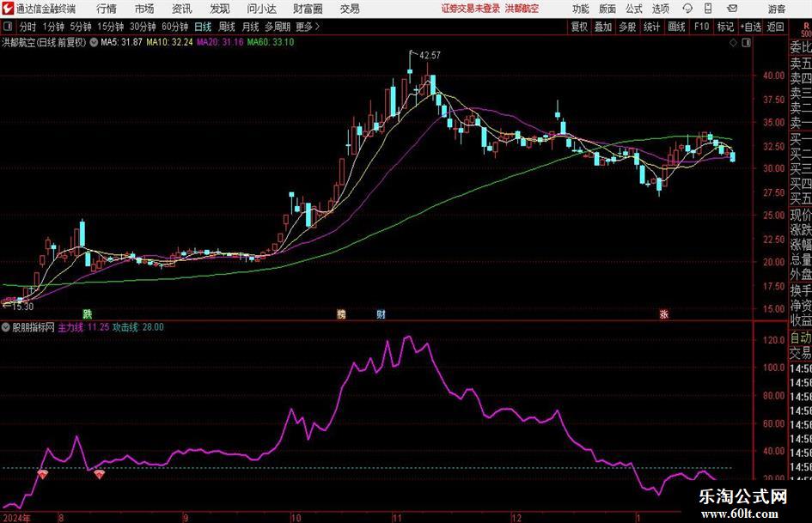Switch to 周线 weekly period
The width and height of the screenshot is (812, 523).
tap(227, 27)
